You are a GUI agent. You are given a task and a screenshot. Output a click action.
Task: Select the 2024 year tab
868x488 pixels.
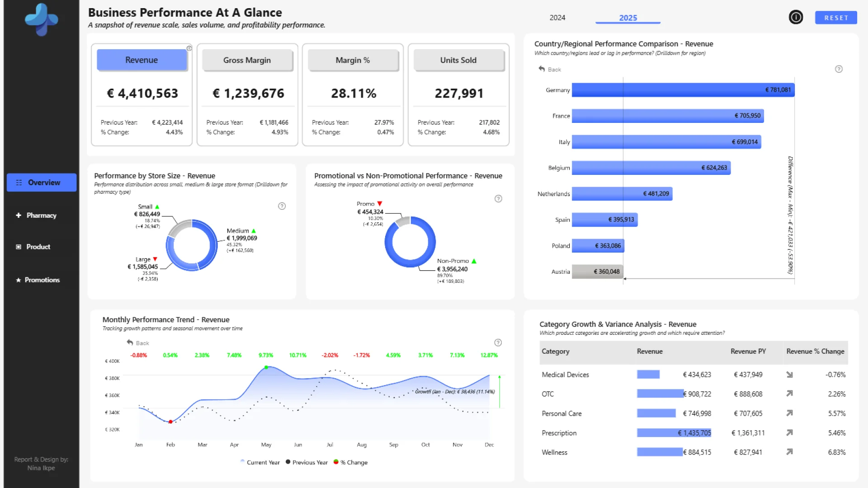pos(557,18)
